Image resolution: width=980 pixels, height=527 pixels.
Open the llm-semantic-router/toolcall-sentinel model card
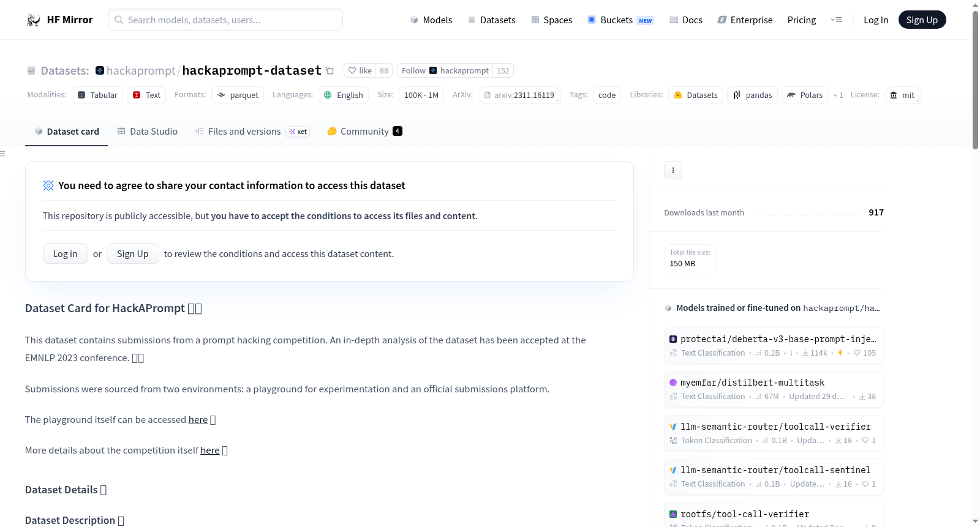(x=774, y=476)
